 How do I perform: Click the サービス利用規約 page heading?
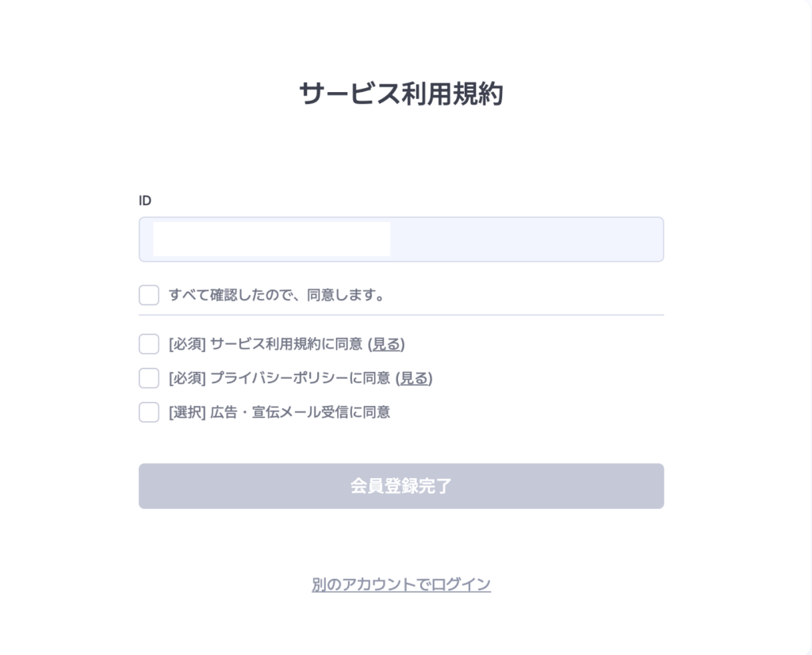400,94
